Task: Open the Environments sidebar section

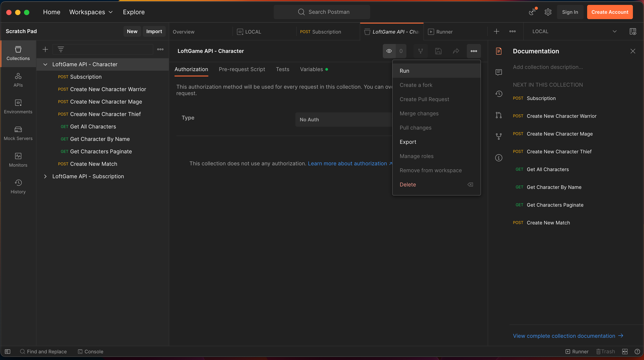Action: [18, 107]
